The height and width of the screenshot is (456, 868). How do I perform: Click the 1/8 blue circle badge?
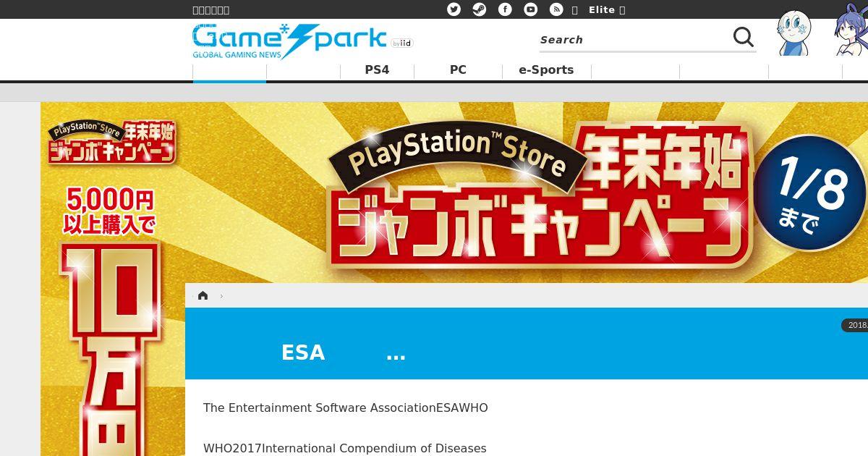click(810, 193)
